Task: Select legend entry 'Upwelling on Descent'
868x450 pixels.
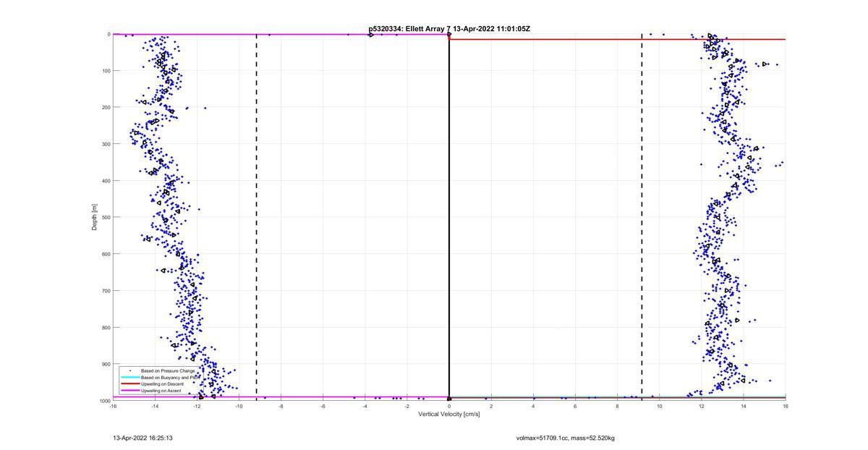Action: 163,383
